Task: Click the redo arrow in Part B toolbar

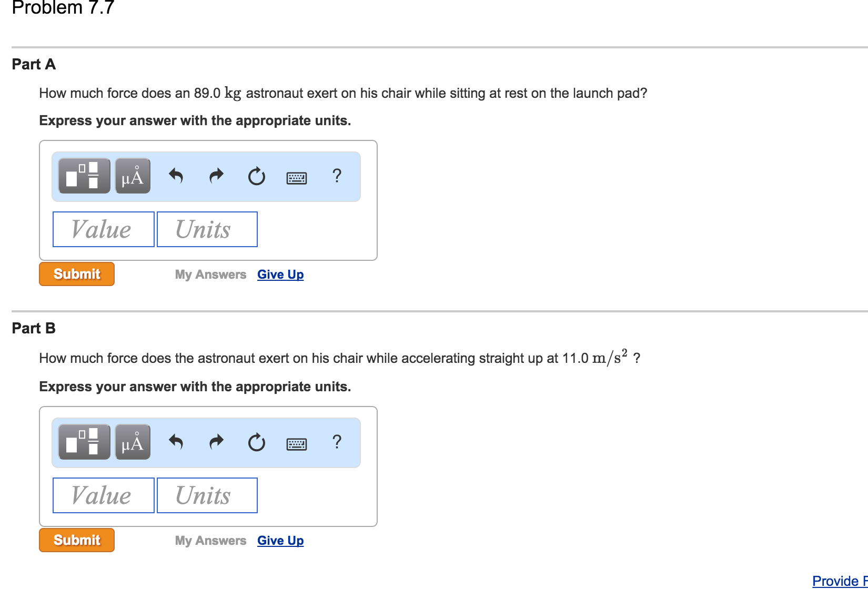Action: point(216,442)
